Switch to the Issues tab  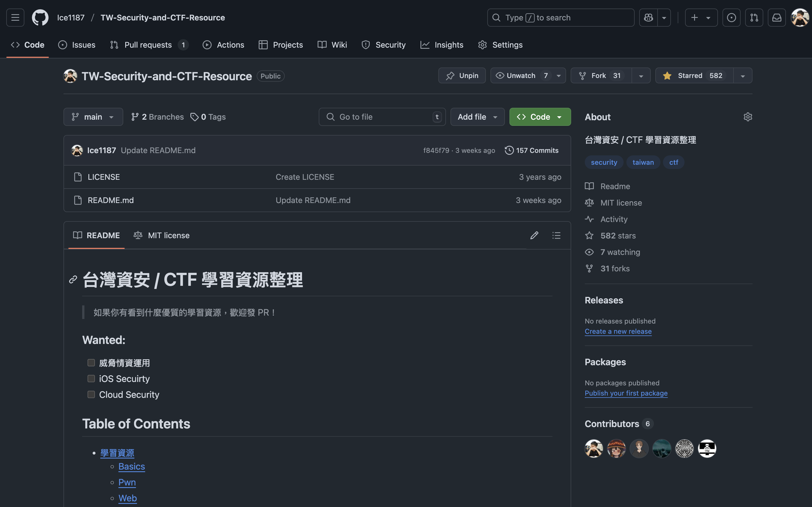coord(77,45)
